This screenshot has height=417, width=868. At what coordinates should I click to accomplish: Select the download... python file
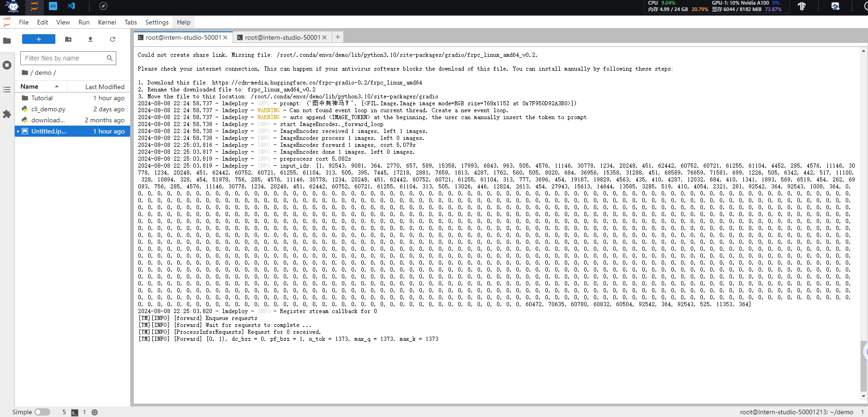coord(72,120)
